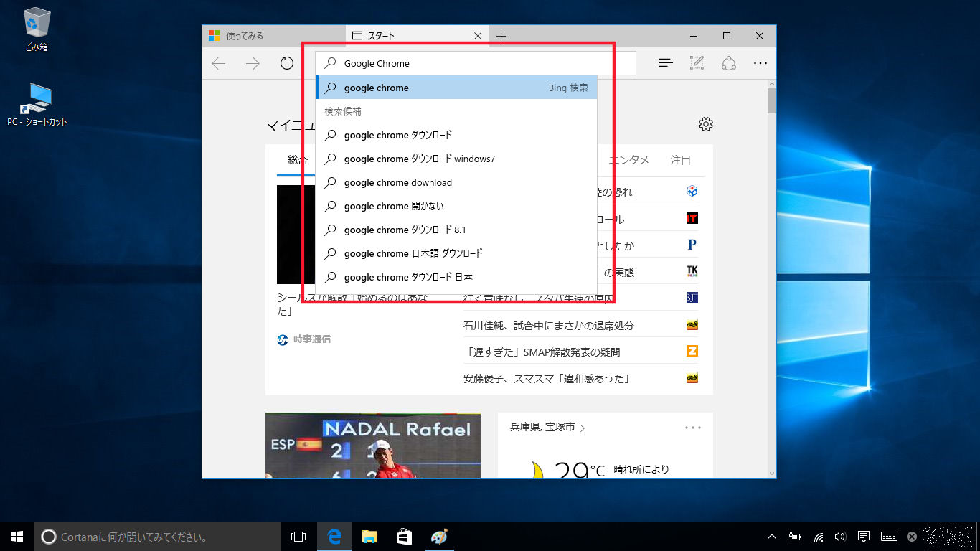Close the スタート tab
Image resolution: width=980 pixels, height=551 pixels.
coord(479,36)
